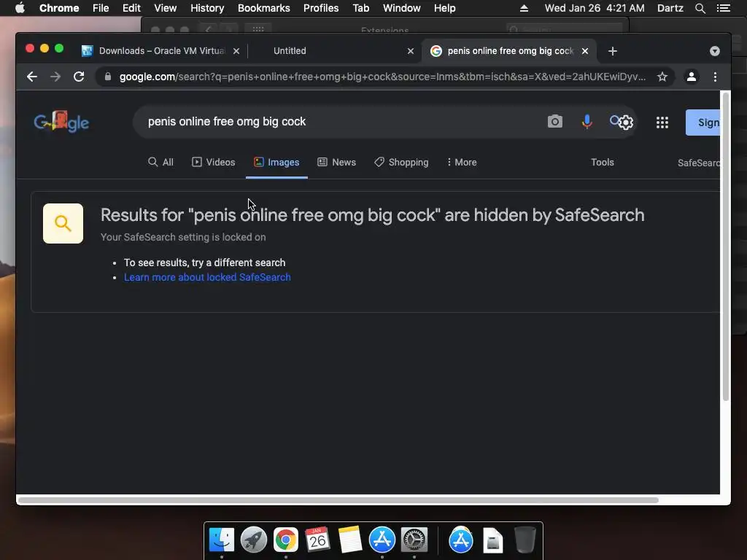This screenshot has height=560, width=747.
Task: Select the Images results tab
Action: (276, 163)
